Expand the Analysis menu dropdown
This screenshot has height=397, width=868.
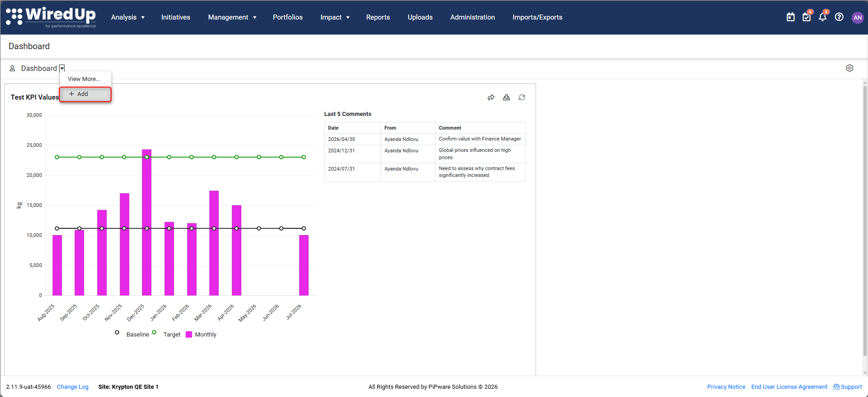tap(128, 17)
